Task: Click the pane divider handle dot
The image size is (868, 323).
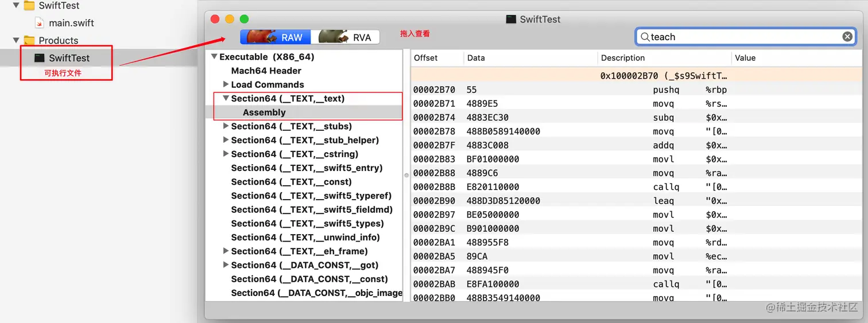Action: (x=406, y=174)
